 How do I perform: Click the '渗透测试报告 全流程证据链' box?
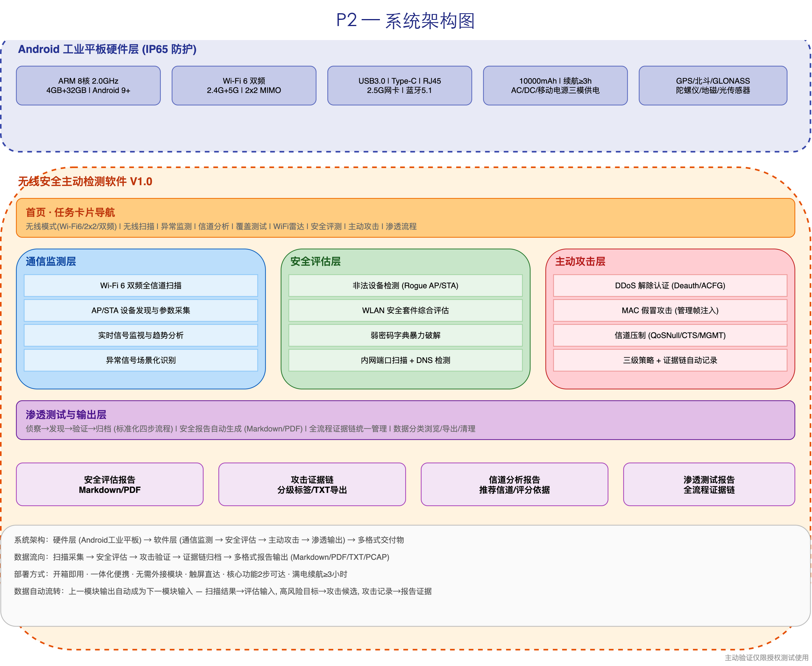709,484
